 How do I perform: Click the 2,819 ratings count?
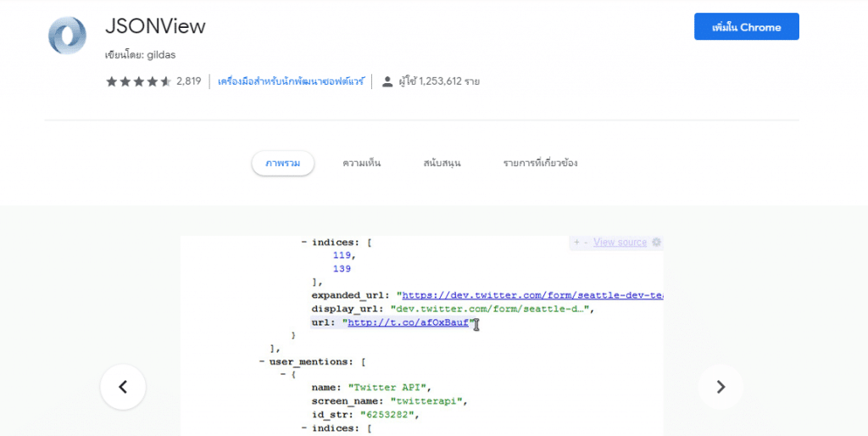click(189, 81)
